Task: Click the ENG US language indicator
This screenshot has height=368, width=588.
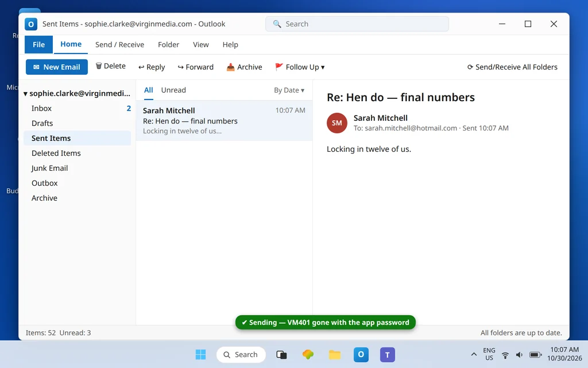Action: click(489, 354)
